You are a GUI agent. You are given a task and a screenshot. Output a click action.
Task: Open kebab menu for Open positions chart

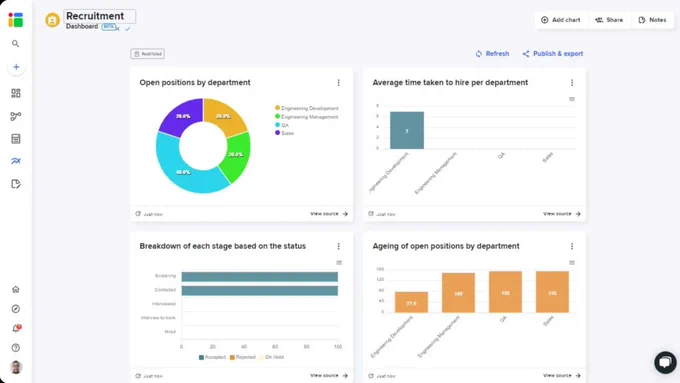point(339,82)
